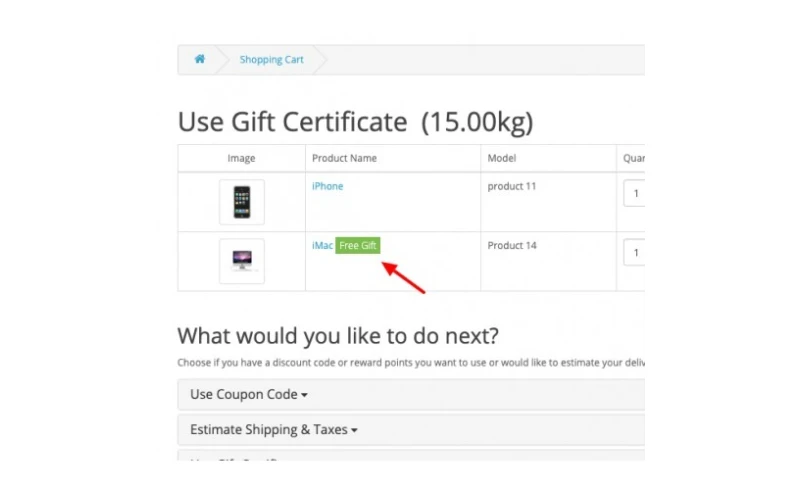The height and width of the screenshot is (490, 800).
Task: Click the caret next to Use Coupon Code
Action: click(303, 395)
